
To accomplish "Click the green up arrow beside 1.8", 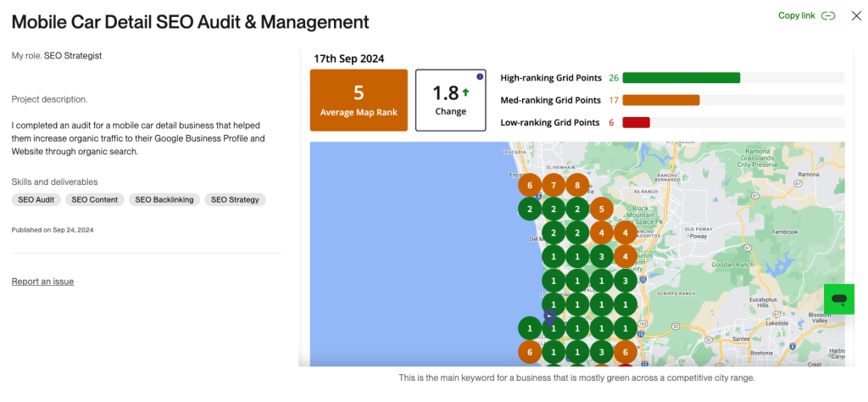I will point(466,91).
